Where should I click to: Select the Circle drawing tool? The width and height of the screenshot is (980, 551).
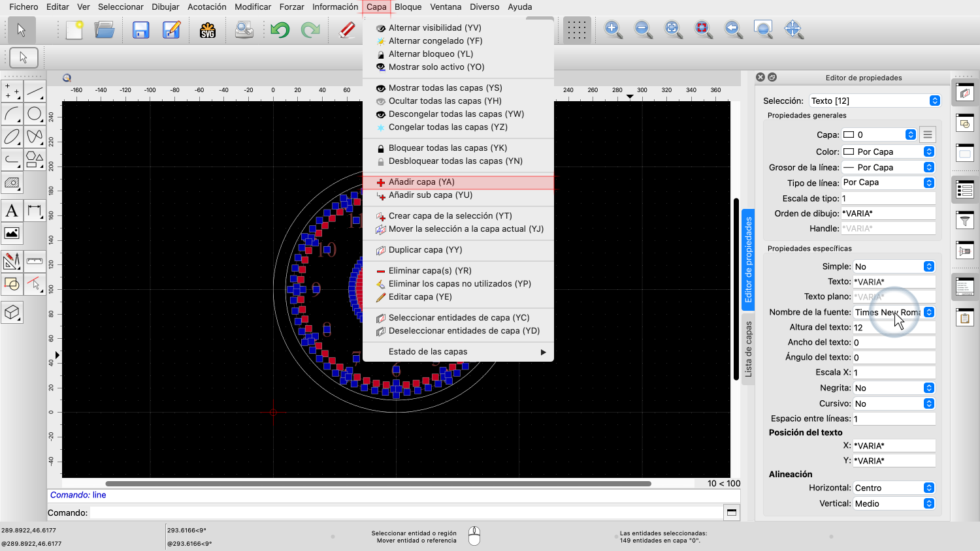click(x=35, y=114)
